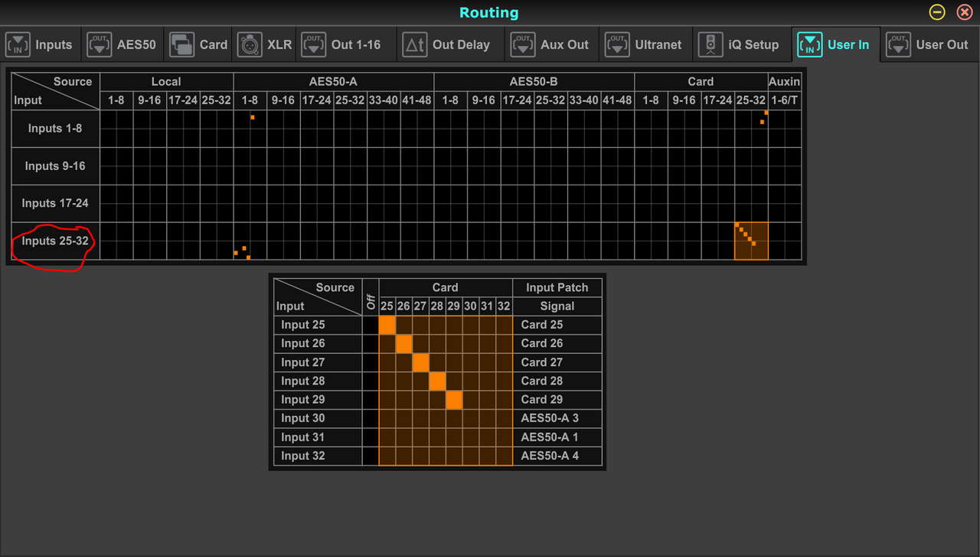Switch to the Out Delay tab
Screen dimensions: 980x557
click(449, 44)
